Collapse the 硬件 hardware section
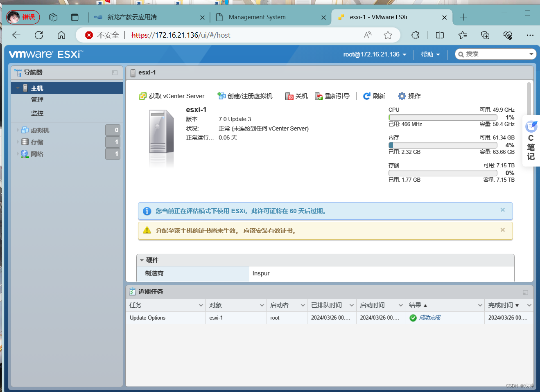540x392 pixels. coord(142,260)
